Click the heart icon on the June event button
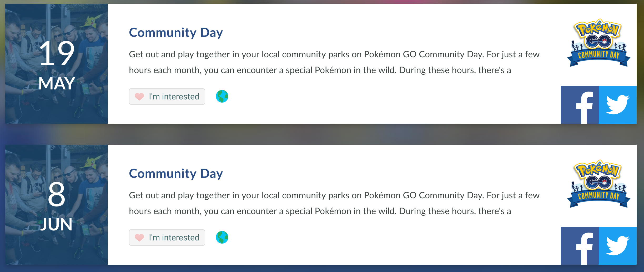644x272 pixels. [139, 238]
